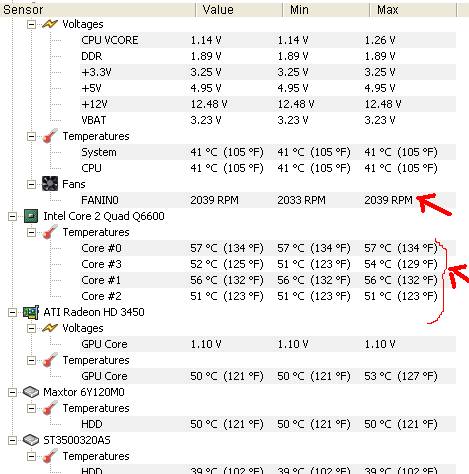
Task: Click the Sensor column header
Action: point(97,10)
